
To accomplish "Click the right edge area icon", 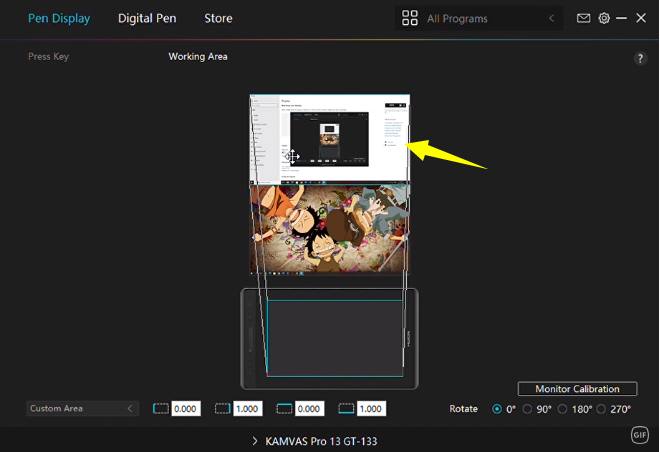I will 223,409.
